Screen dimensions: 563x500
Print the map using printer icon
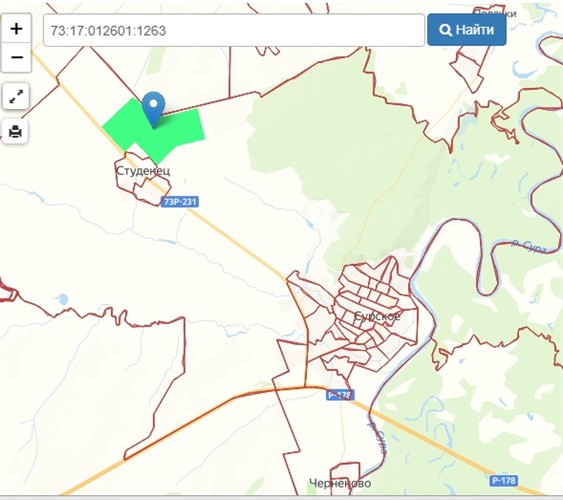click(x=15, y=131)
